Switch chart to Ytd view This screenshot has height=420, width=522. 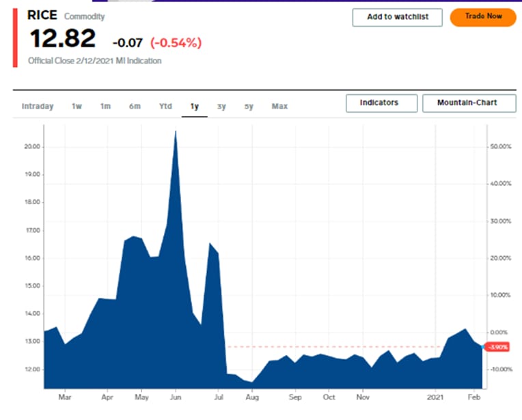click(165, 107)
